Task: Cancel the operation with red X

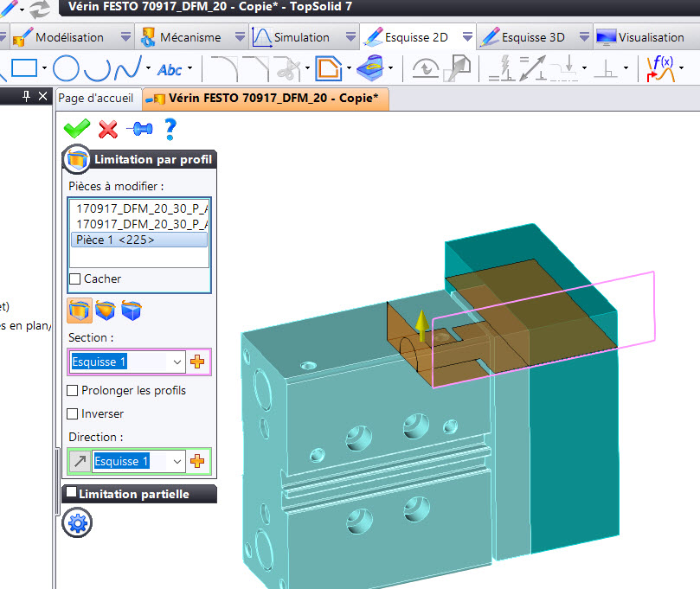Action: point(108,130)
